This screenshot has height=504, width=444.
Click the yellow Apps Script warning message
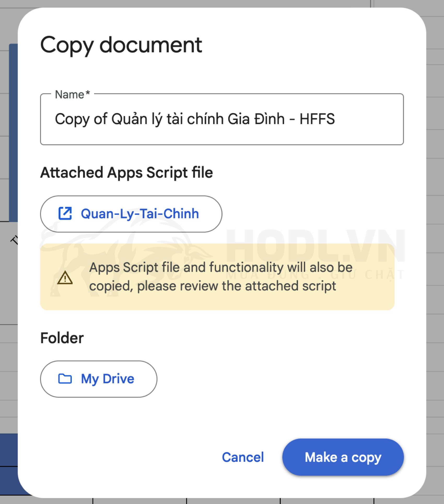(x=220, y=277)
